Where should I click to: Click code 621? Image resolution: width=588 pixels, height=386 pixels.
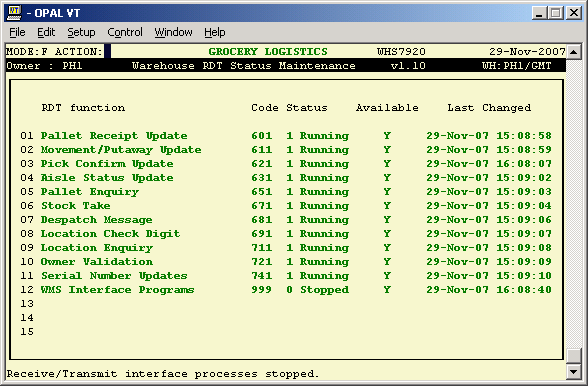(x=261, y=164)
